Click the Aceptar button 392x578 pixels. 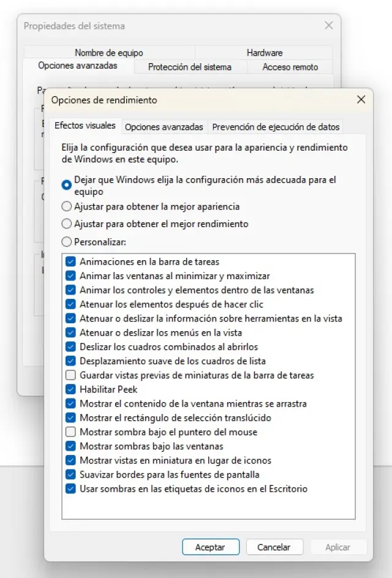coord(210,547)
